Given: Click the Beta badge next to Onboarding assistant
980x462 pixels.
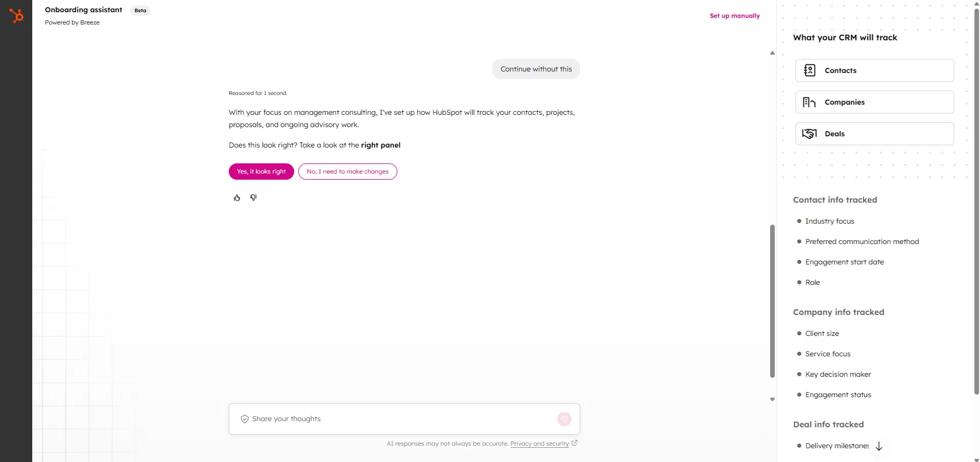Looking at the screenshot, I should click(x=139, y=10).
